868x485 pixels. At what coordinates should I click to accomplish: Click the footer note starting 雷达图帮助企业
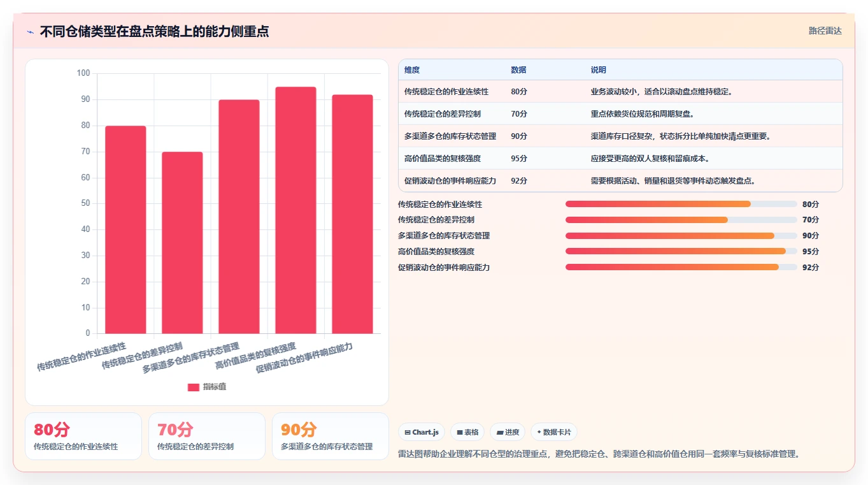pos(599,454)
